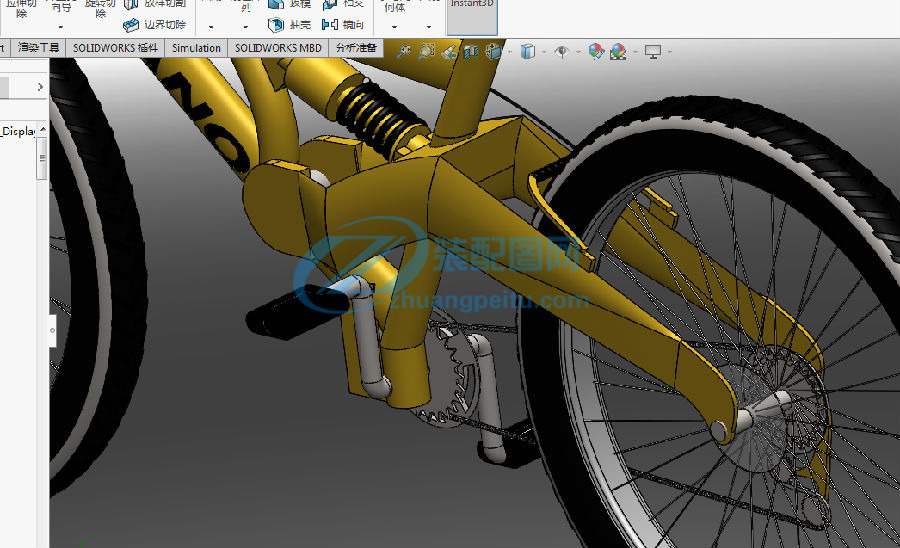Toggle the Hide/Show Items eye icon

click(561, 52)
